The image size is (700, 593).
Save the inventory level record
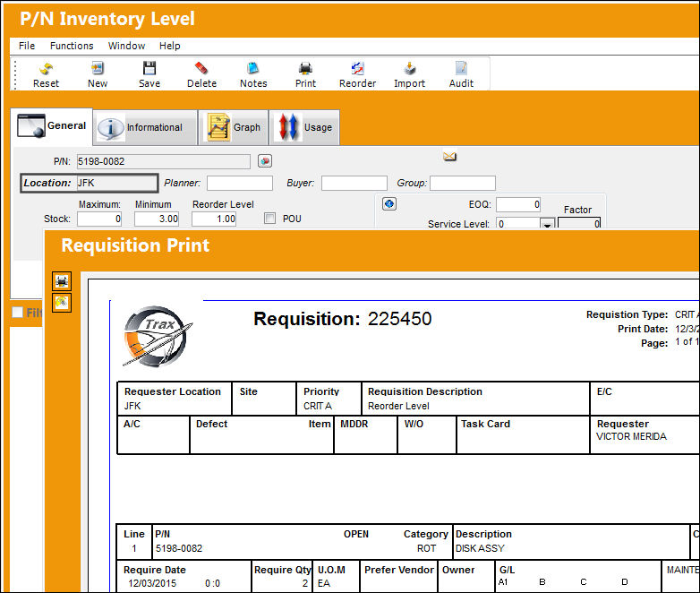tap(149, 74)
